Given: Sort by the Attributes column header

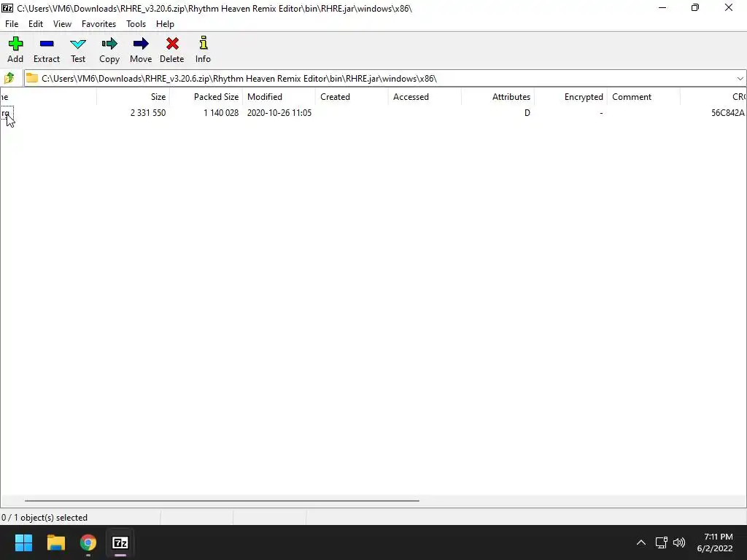Looking at the screenshot, I should (498, 97).
